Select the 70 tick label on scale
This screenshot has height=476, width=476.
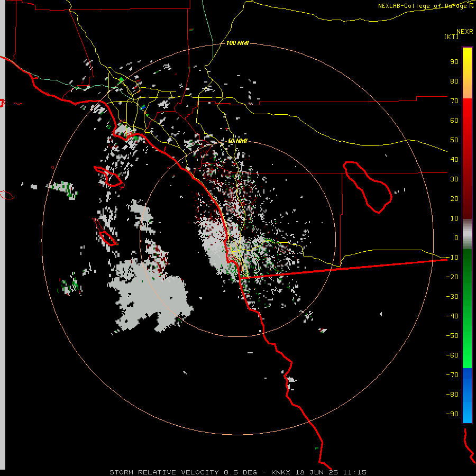point(454,101)
